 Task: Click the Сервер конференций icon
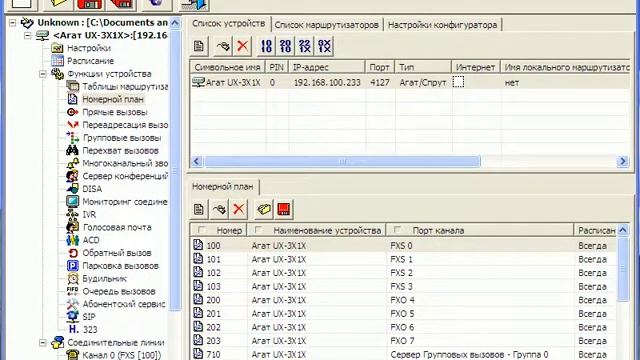(x=72, y=176)
